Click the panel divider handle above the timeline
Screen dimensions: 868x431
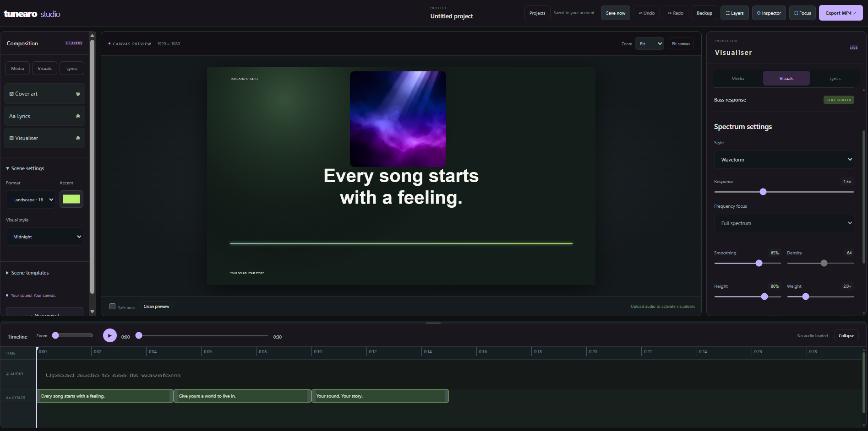click(x=433, y=323)
